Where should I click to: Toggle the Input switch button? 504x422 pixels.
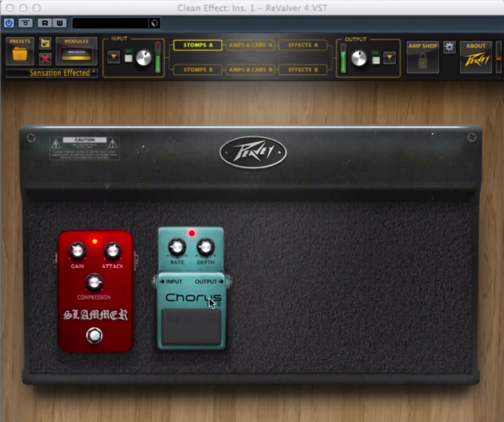pyautogui.click(x=128, y=58)
